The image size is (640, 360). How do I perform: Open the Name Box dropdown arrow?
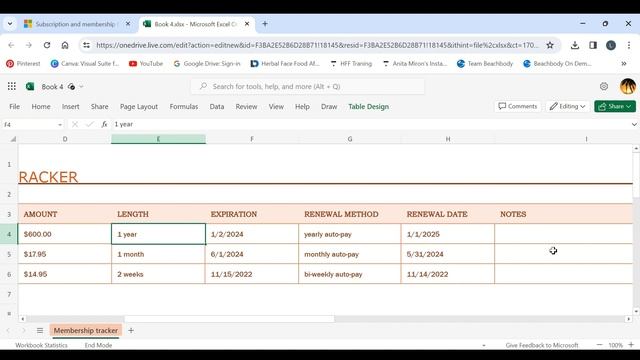point(60,124)
